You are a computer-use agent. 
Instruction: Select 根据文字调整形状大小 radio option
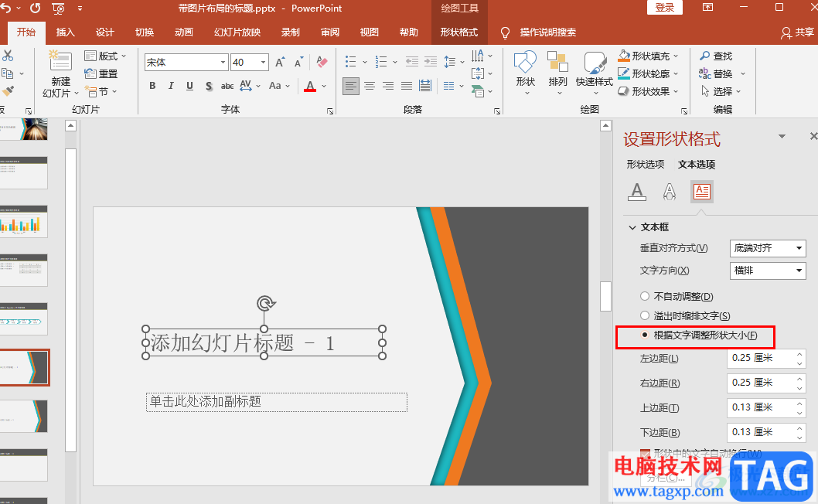[645, 335]
